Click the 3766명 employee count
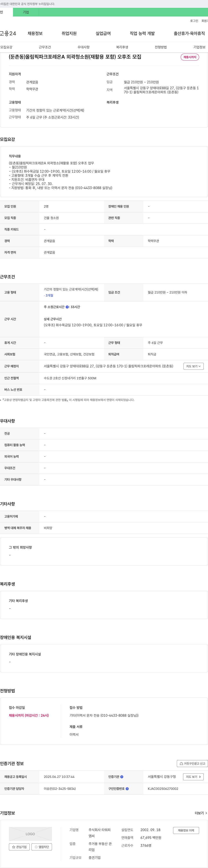Image resolution: width=208 pixels, height=868 pixels. 146,845
